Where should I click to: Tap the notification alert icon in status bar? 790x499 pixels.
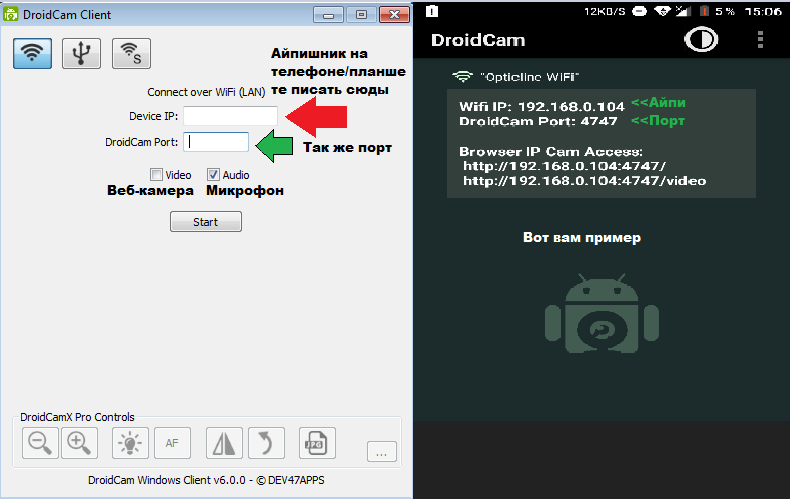[x=432, y=11]
